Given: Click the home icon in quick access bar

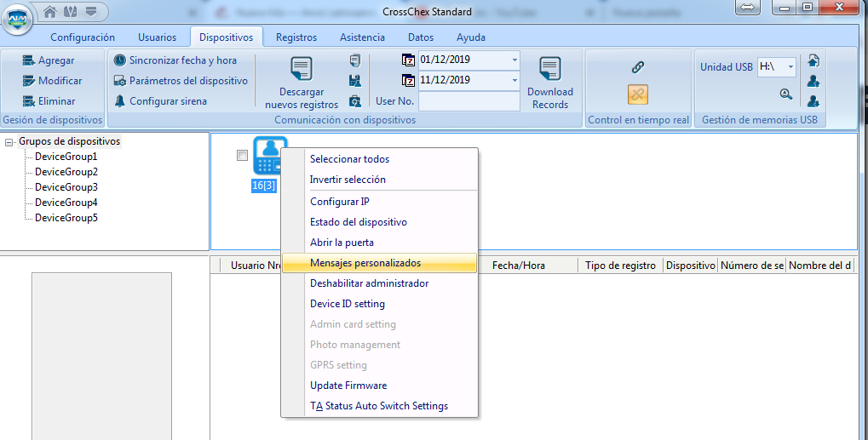Looking at the screenshot, I should [x=49, y=11].
